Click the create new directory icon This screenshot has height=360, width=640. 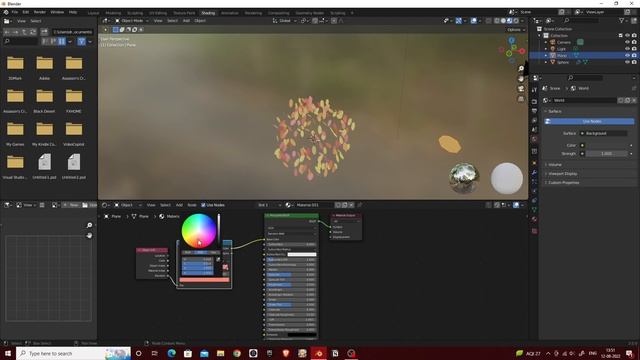44,32
